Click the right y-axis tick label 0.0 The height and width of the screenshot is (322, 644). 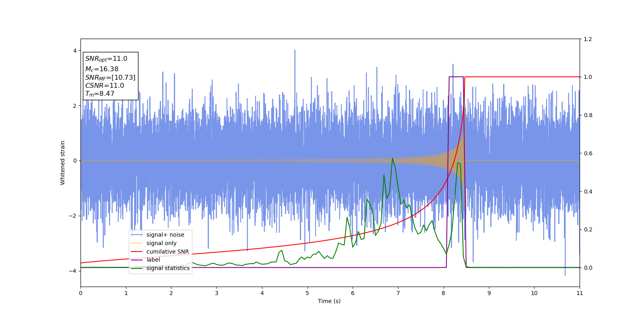(x=588, y=268)
